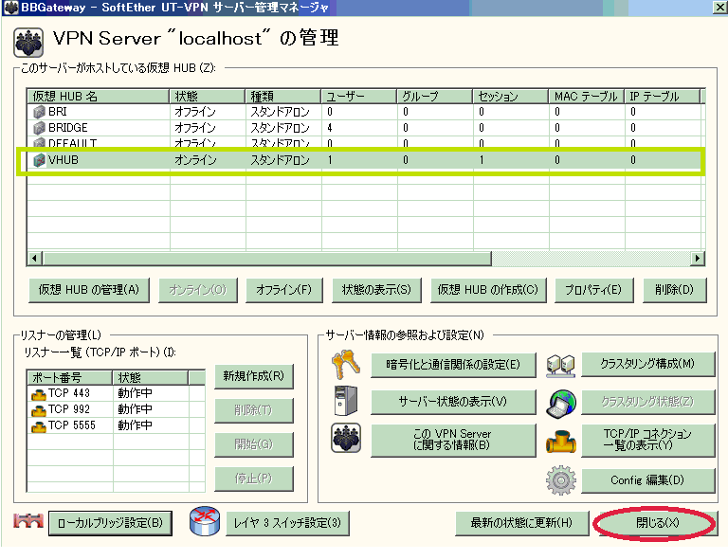Viewport: 728px width, 560px height.
Task: Click the disabled オンライン(O) button
Action: (198, 291)
